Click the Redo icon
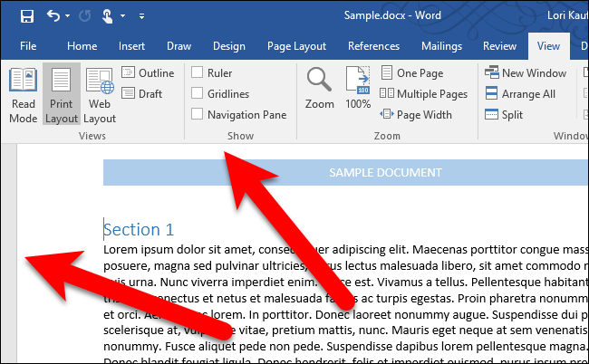Image resolution: width=589 pixels, height=364 pixels. coord(85,15)
